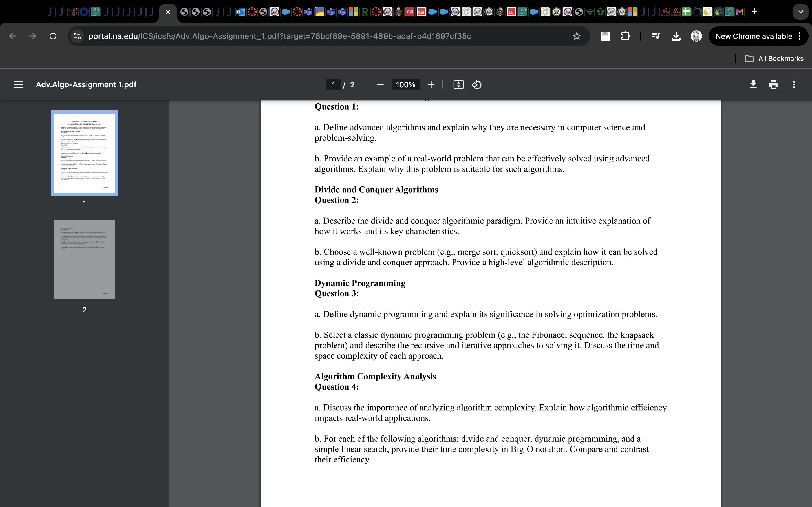
Task: Toggle site information via the lock icon
Action: click(77, 36)
